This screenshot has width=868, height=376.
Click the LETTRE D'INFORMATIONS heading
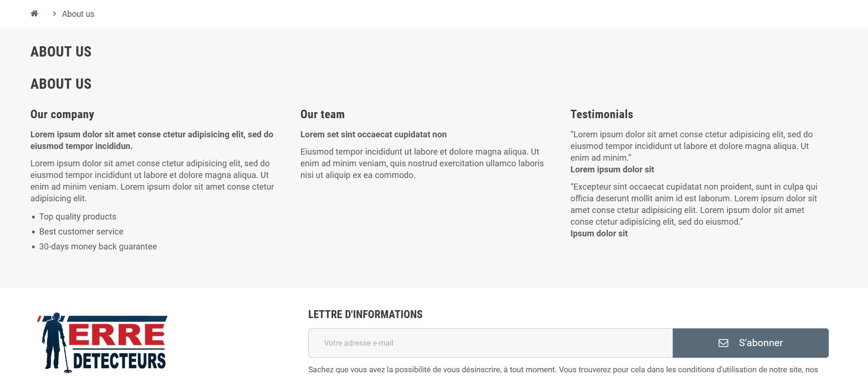coord(365,314)
